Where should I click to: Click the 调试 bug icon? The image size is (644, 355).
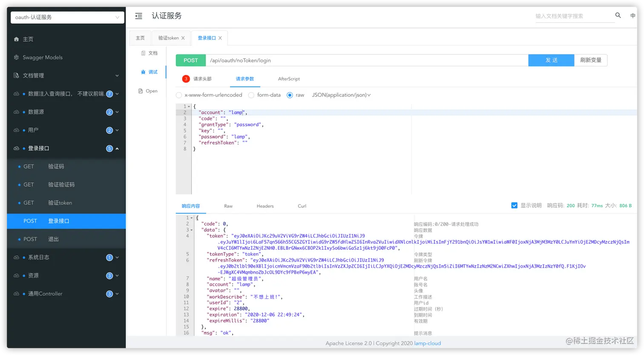coord(143,72)
